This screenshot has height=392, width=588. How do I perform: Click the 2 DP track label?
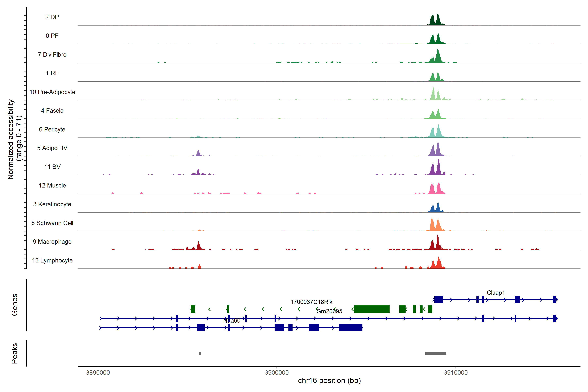pos(52,17)
